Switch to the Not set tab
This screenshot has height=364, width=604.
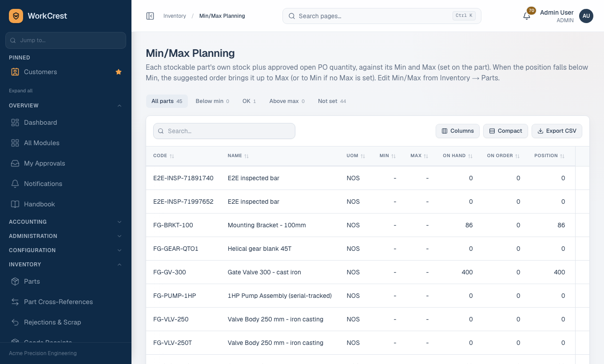332,101
